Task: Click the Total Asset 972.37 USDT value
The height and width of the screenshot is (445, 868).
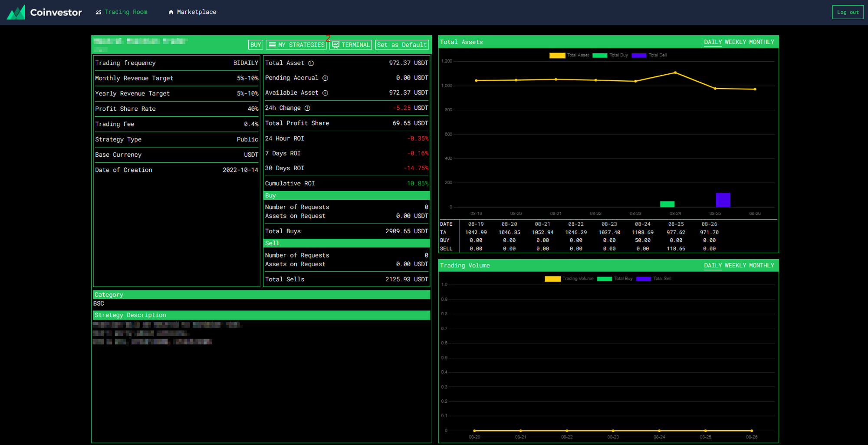Action: [408, 63]
